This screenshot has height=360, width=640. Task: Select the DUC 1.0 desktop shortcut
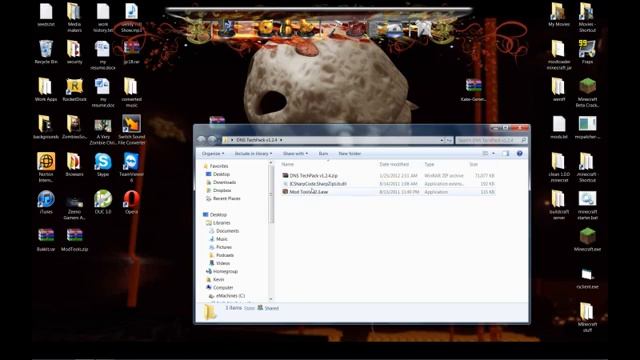[103, 202]
